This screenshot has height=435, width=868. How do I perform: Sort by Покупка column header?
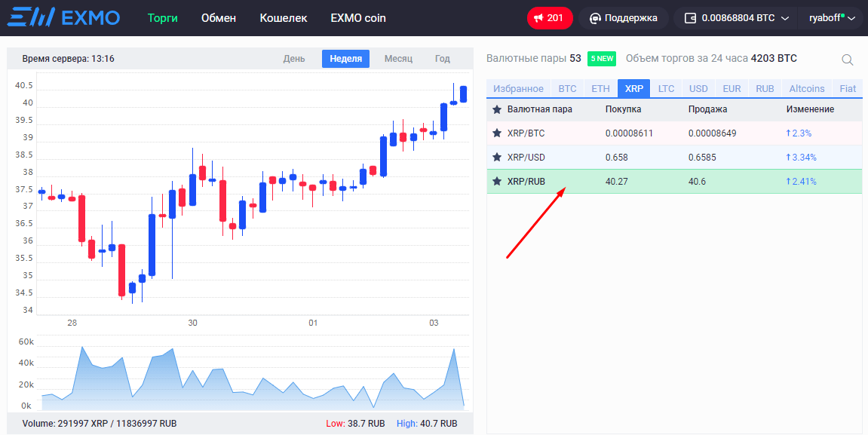624,109
